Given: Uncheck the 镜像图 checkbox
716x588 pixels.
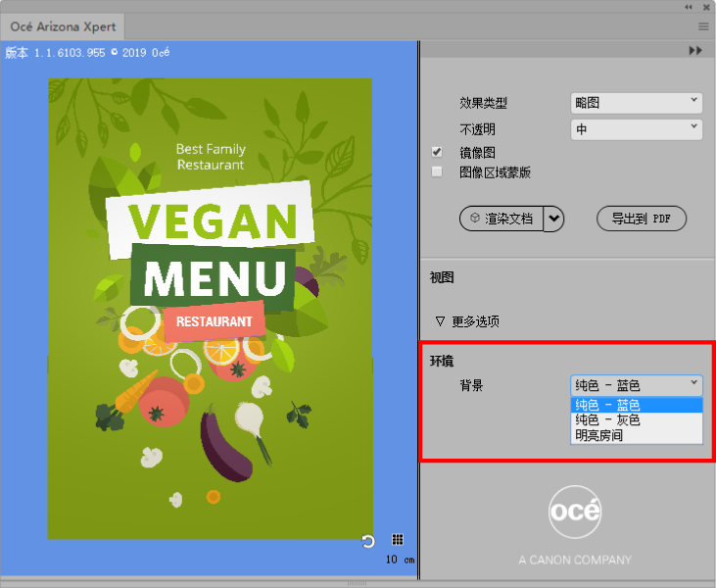Looking at the screenshot, I should coord(438,152).
